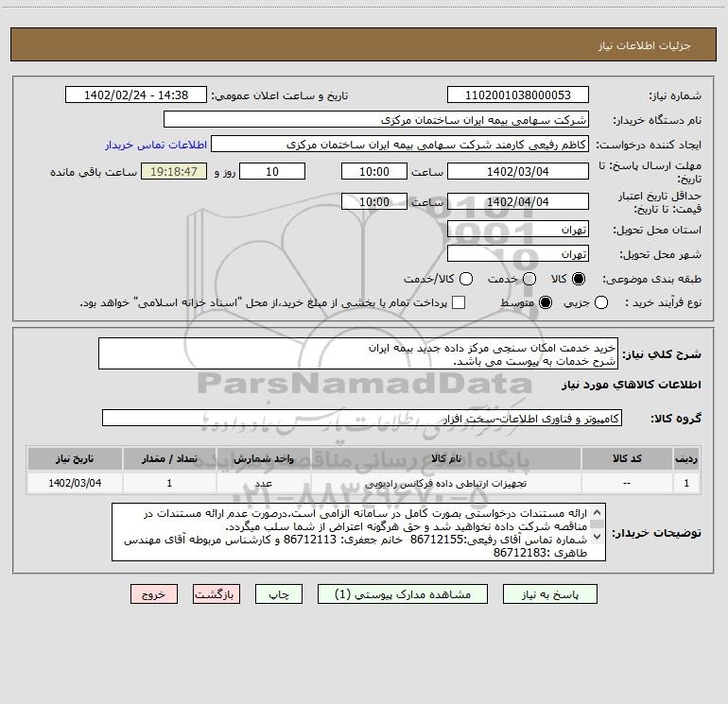
Task: Click the کد کالا column header
Action: (627, 458)
